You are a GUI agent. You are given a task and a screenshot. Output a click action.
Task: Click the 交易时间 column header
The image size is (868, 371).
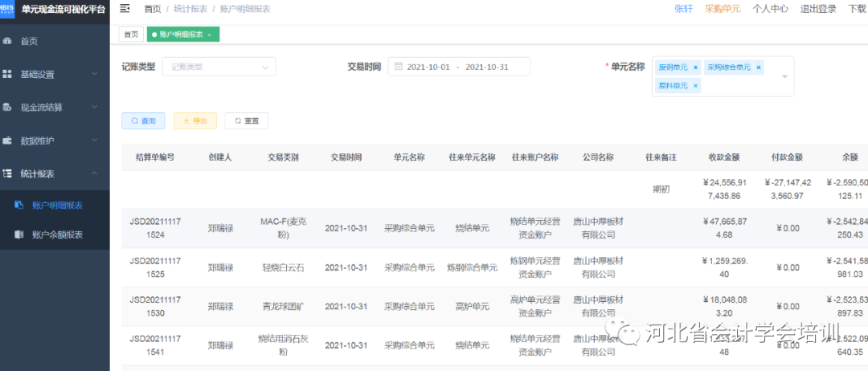346,157
